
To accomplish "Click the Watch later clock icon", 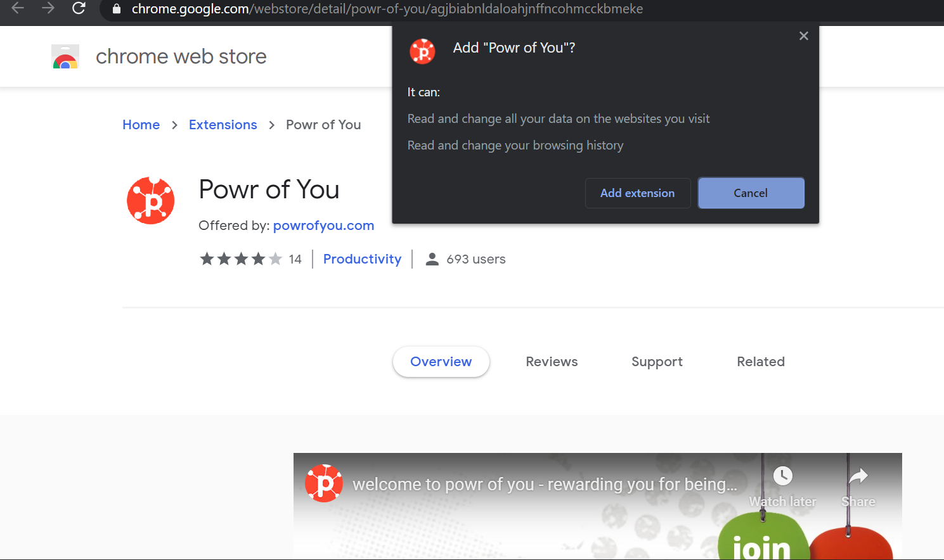I will [x=783, y=476].
